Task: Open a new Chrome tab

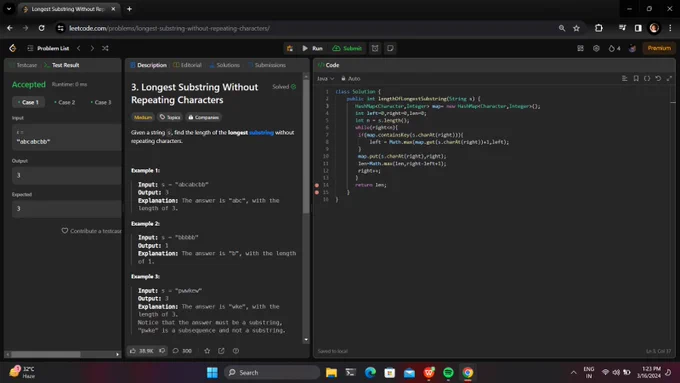Action: pyautogui.click(x=129, y=9)
